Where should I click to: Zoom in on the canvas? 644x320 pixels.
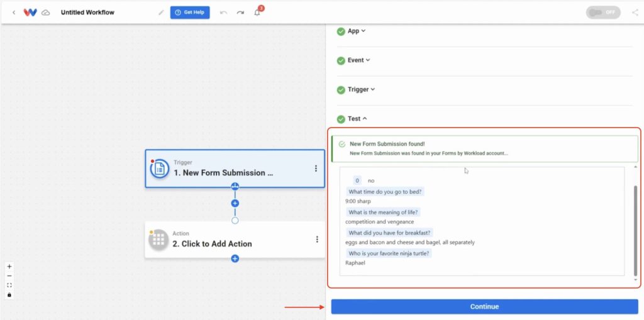(9, 266)
